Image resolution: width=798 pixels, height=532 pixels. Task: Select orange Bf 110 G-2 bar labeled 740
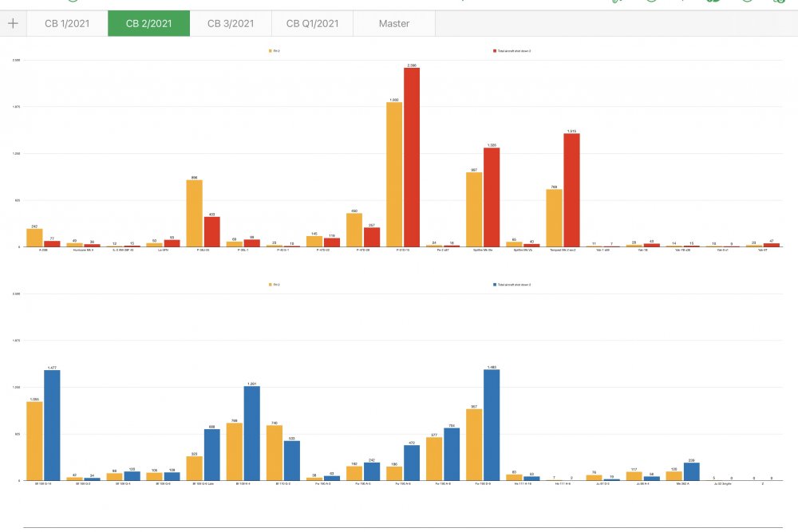pos(275,452)
